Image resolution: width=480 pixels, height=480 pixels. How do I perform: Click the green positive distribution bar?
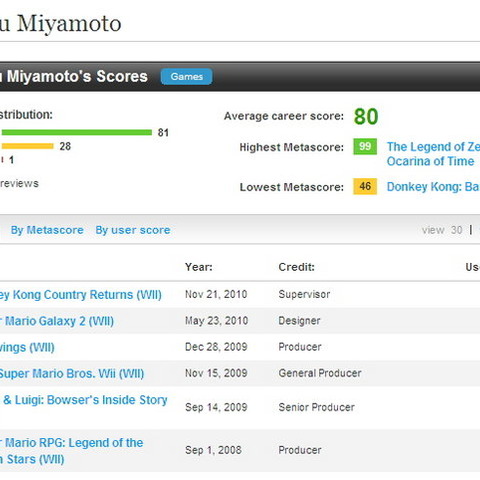coord(77,132)
